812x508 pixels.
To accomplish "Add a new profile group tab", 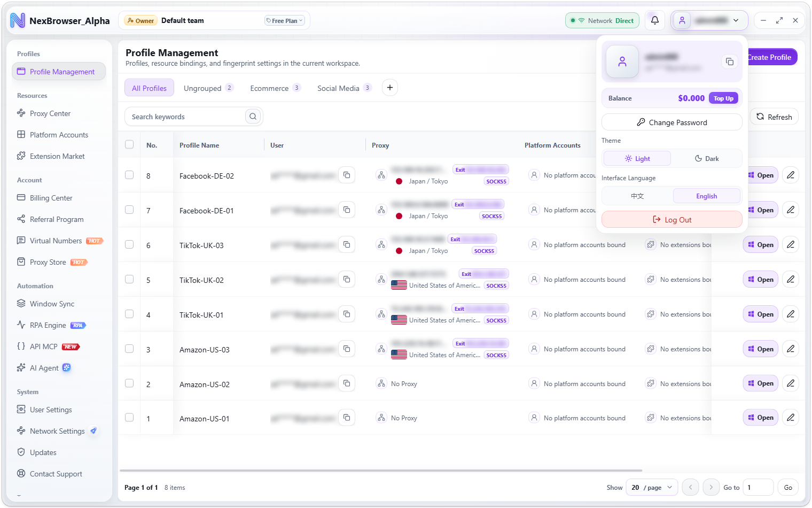I will [x=390, y=88].
